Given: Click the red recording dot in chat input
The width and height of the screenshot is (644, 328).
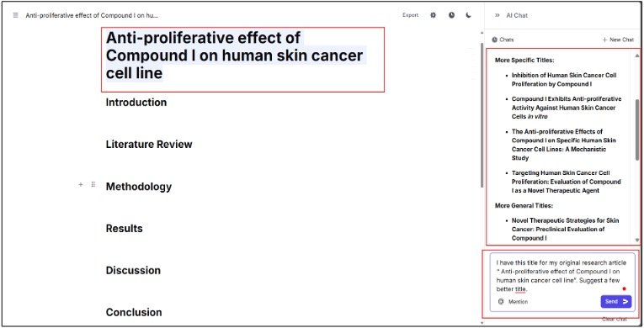Looking at the screenshot, I should 624,289.
